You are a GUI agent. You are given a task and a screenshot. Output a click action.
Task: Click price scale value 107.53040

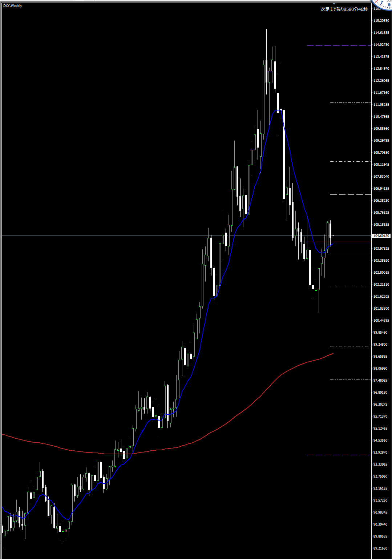click(x=381, y=177)
